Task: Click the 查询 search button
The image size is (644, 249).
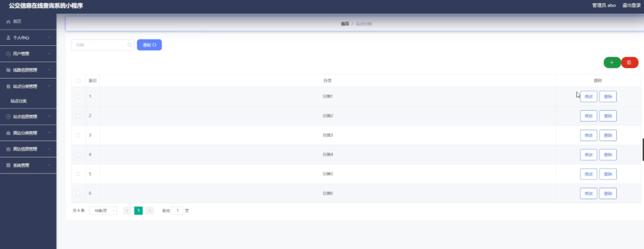Action: pyautogui.click(x=149, y=45)
